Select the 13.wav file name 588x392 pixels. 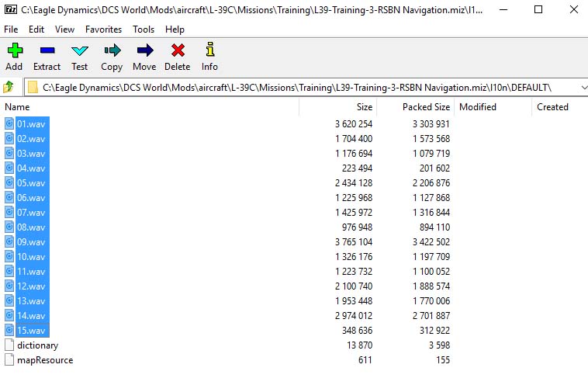[31, 301]
